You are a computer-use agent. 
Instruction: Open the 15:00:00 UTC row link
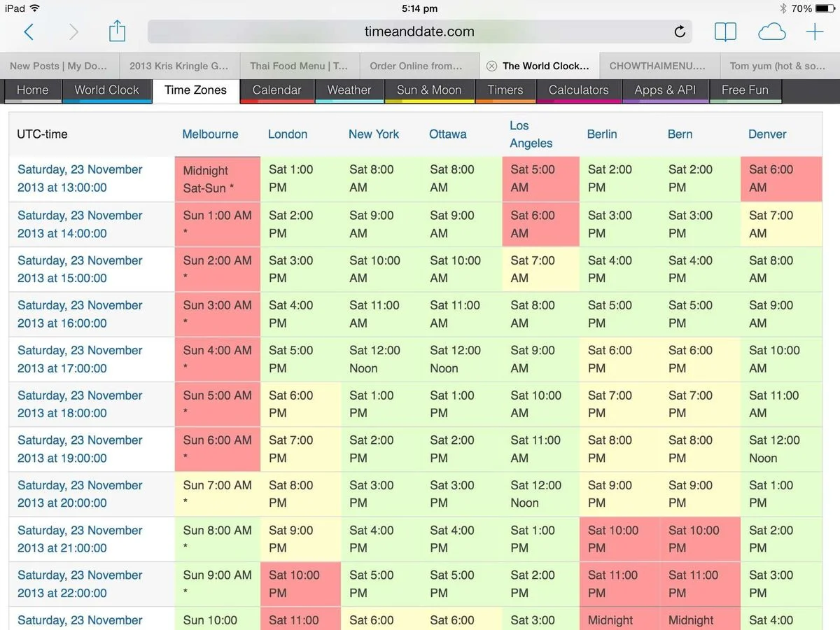tap(80, 269)
